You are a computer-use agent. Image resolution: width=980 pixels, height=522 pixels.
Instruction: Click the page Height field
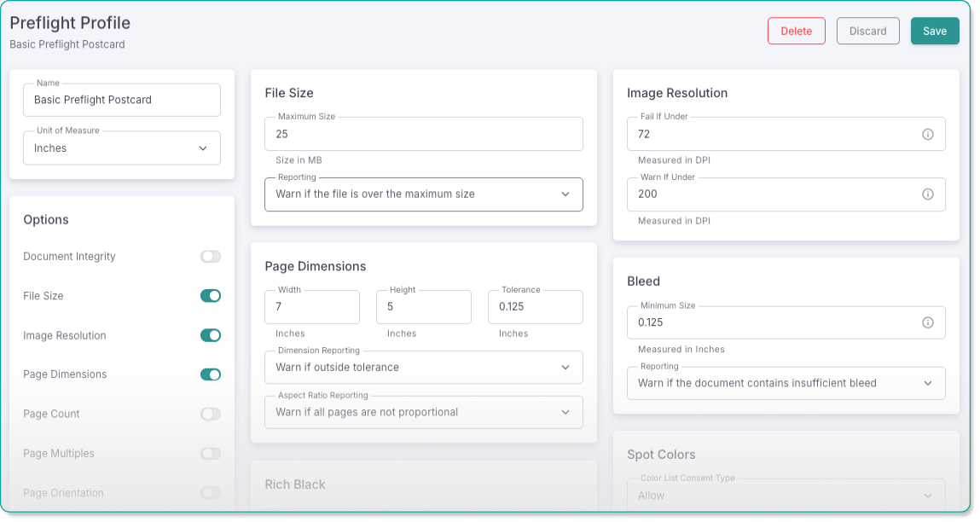(x=424, y=307)
